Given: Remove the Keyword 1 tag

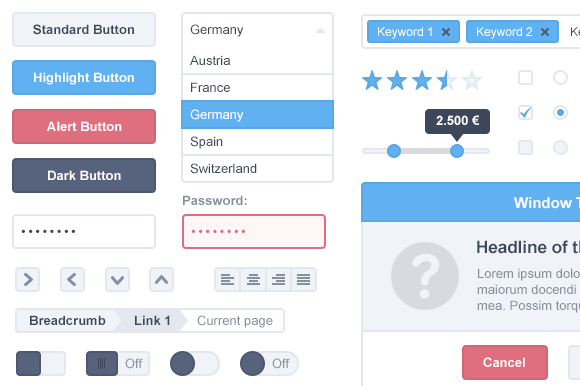Looking at the screenshot, I should (446, 32).
